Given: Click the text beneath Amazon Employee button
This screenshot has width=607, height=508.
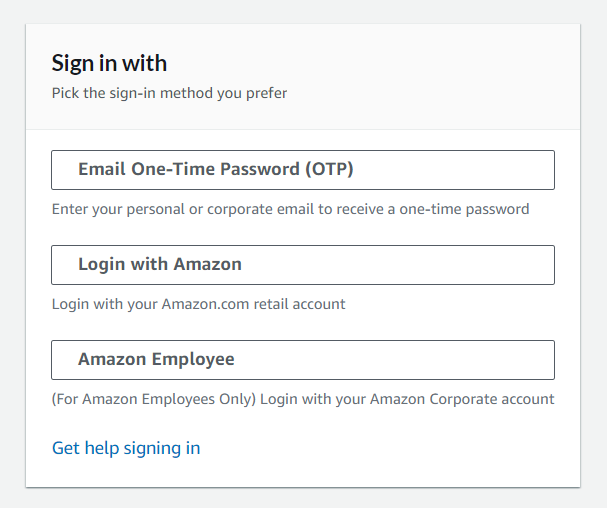Looking at the screenshot, I should click(x=302, y=399).
